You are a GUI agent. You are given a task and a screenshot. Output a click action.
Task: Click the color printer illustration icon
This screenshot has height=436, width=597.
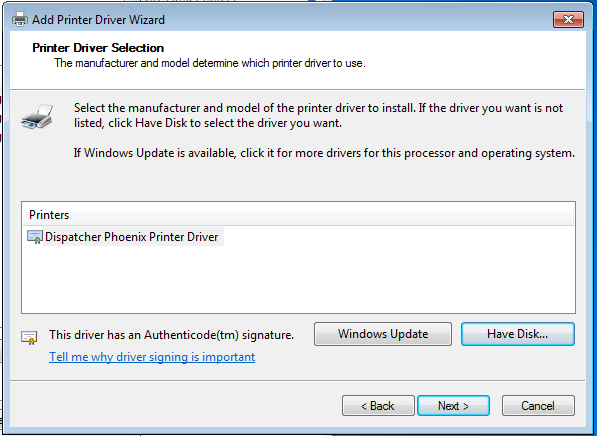[x=37, y=116]
